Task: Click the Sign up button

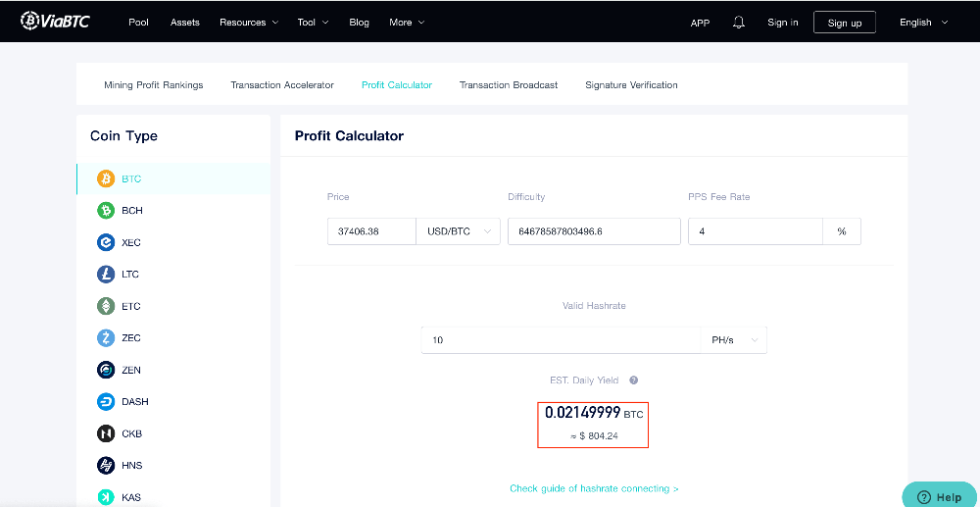Action: pos(845,23)
